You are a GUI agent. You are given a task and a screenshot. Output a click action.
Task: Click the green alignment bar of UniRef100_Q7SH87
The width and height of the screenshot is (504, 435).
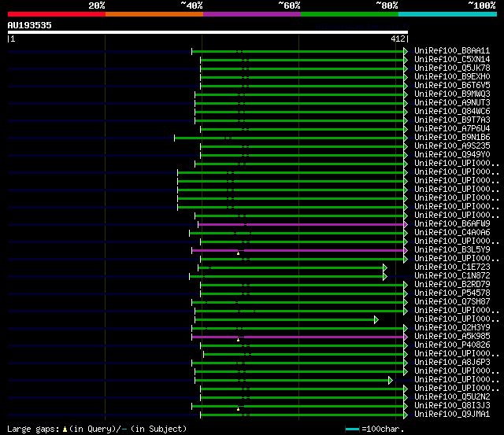point(298,302)
